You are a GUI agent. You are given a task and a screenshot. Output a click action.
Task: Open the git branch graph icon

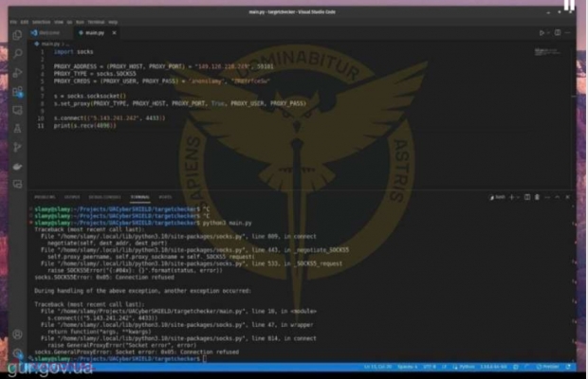[x=17, y=147]
